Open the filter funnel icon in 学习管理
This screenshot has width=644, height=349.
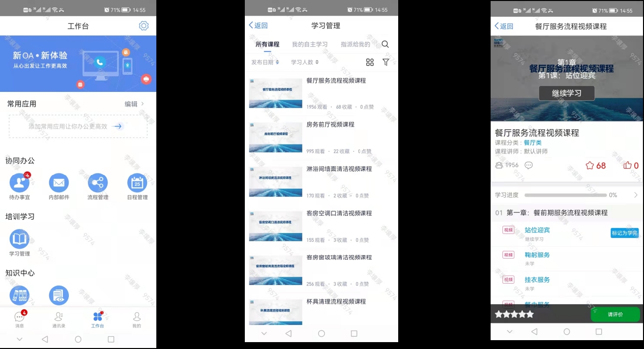click(x=386, y=62)
